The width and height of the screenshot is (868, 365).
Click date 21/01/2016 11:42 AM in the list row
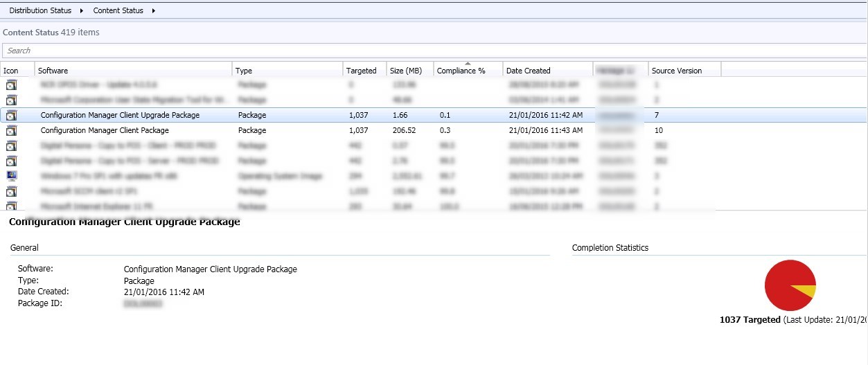[x=546, y=115]
